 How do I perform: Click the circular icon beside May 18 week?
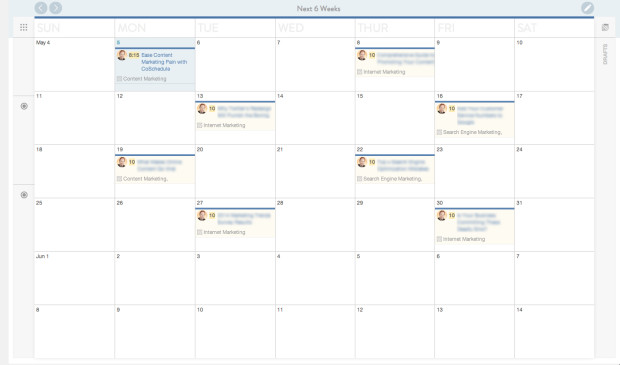click(x=24, y=195)
